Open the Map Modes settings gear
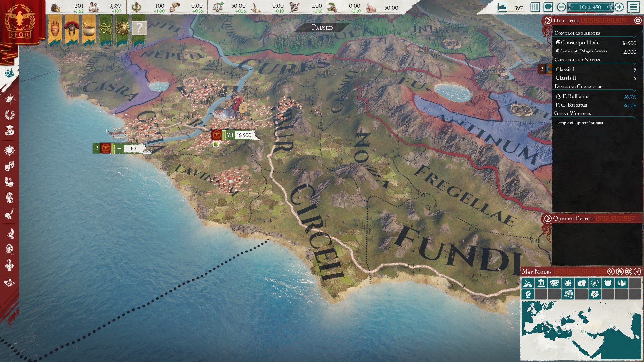The width and height of the screenshot is (644, 362). point(629,271)
